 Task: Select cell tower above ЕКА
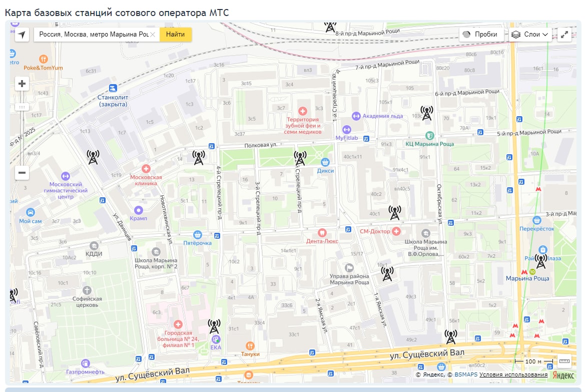coord(214,326)
